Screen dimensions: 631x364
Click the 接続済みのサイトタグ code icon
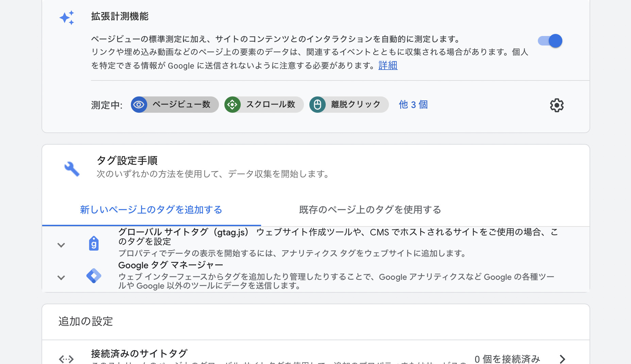66,359
